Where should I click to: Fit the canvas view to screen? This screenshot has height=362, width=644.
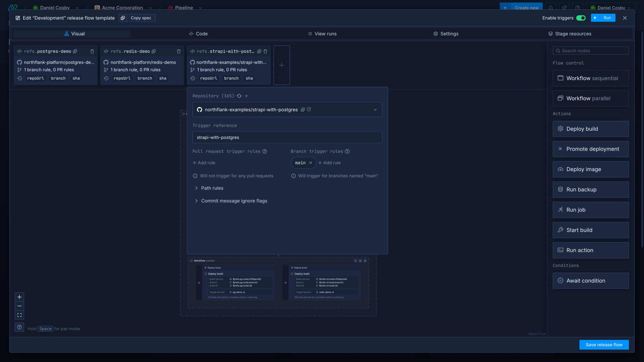(x=19, y=315)
